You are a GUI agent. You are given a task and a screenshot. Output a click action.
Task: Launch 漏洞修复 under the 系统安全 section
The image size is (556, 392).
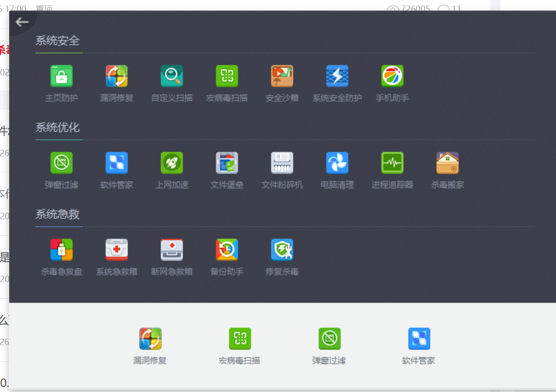(x=117, y=76)
